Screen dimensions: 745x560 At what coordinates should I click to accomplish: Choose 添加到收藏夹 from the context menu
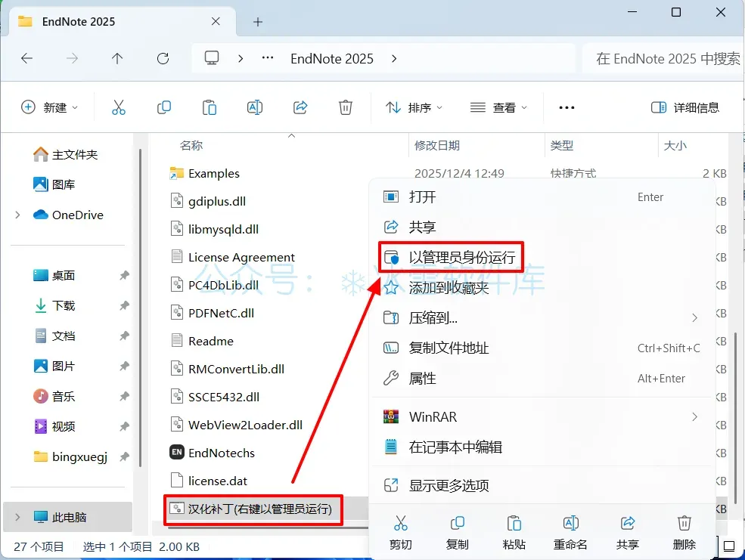(542, 288)
